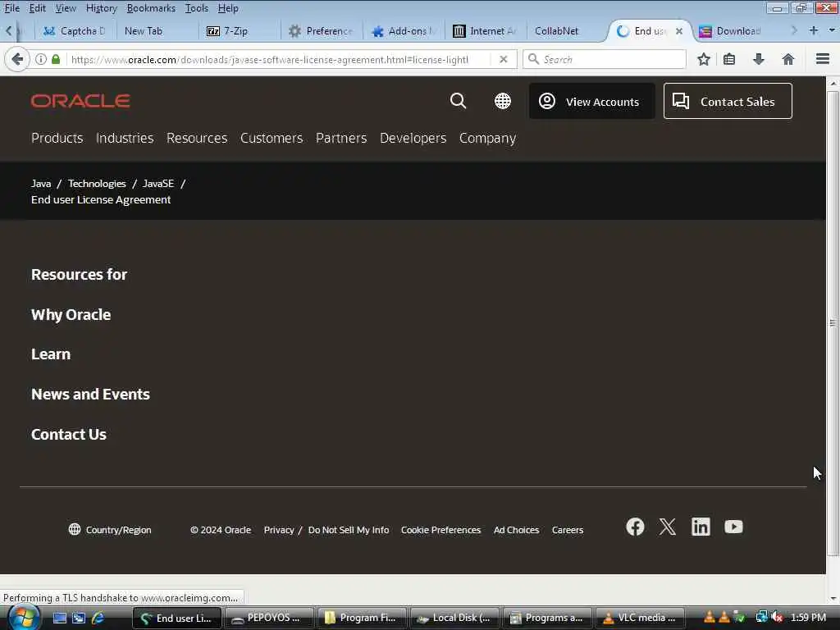Open Resources navigation item
This screenshot has width=840, height=630.
[197, 138]
